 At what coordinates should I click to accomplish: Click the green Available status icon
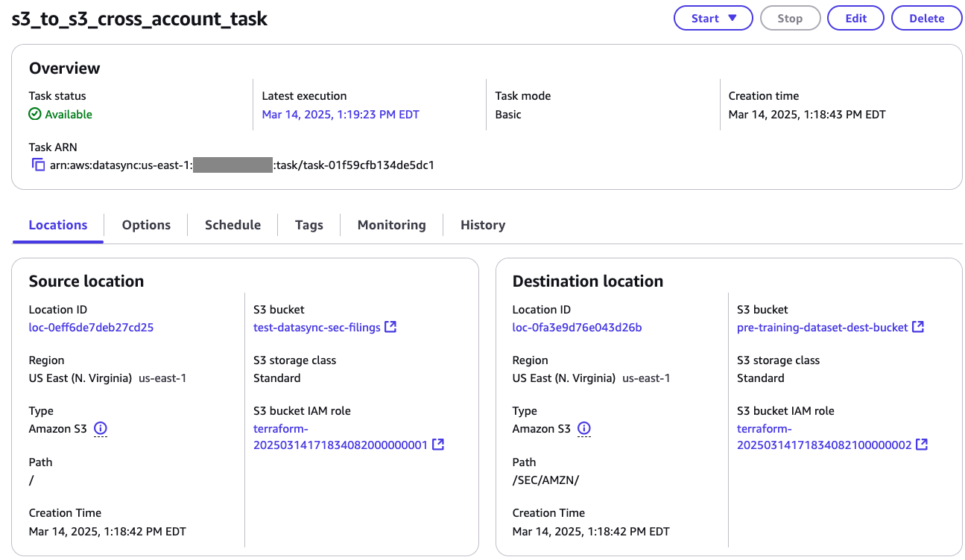coord(34,114)
